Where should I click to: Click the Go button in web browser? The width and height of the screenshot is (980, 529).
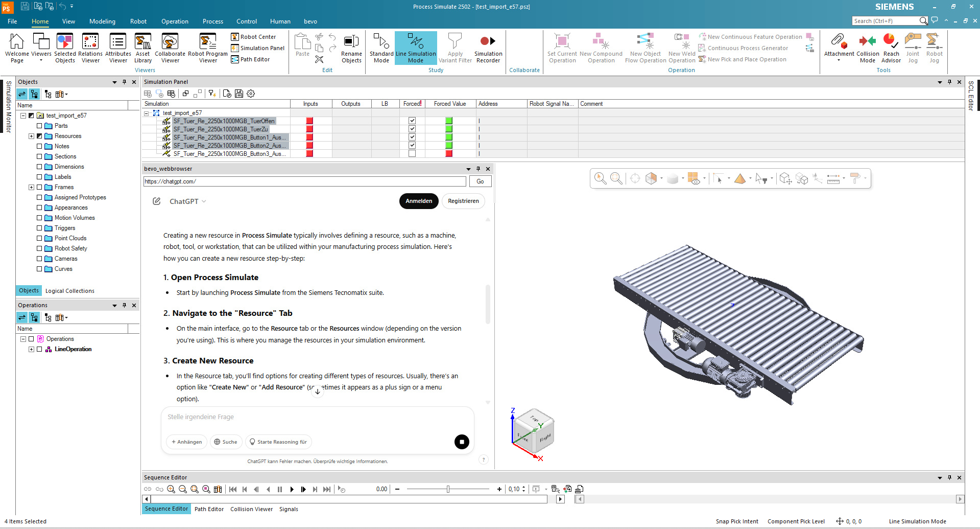click(x=480, y=181)
